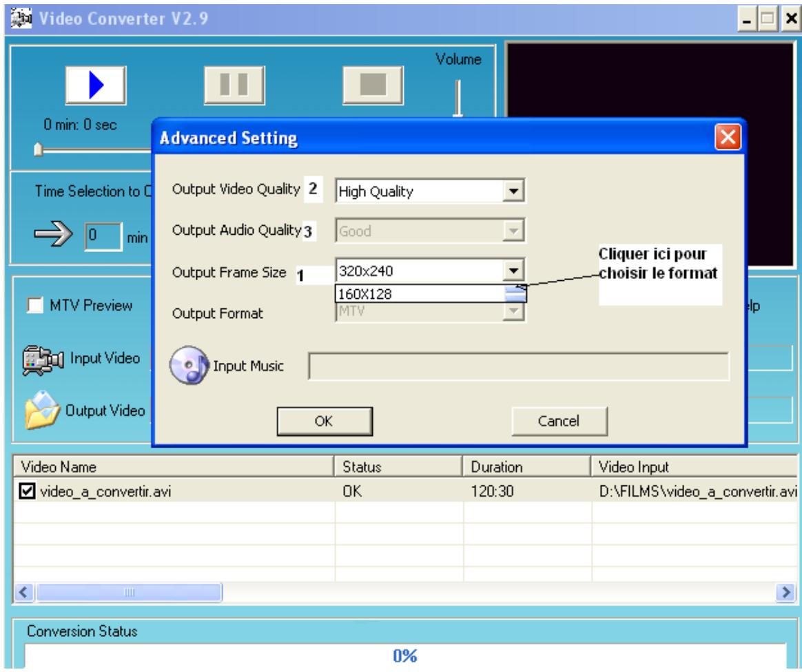Screen dimensions: 802x672
Task: Open the Output Frame Size dropdown arrow
Action: (513, 271)
